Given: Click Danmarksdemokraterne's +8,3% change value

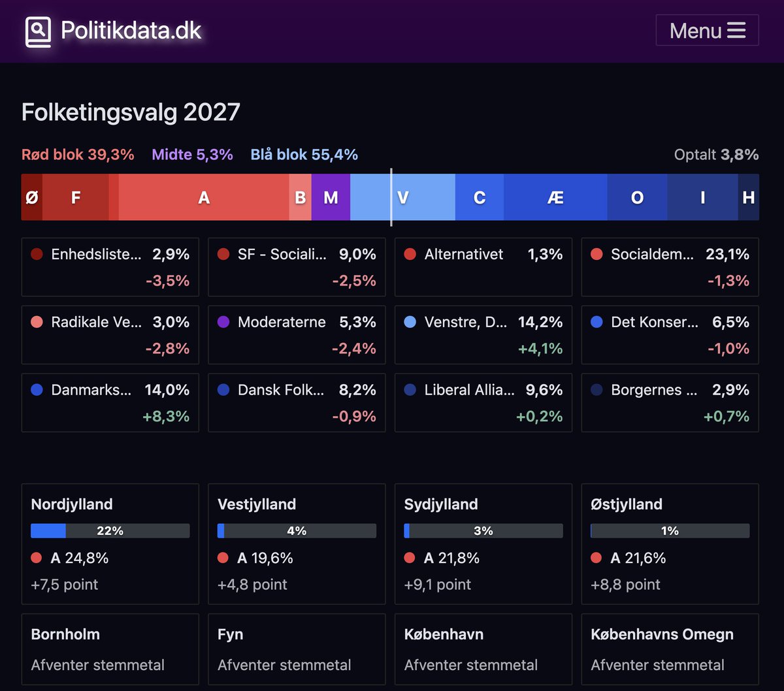Looking at the screenshot, I should [x=167, y=417].
